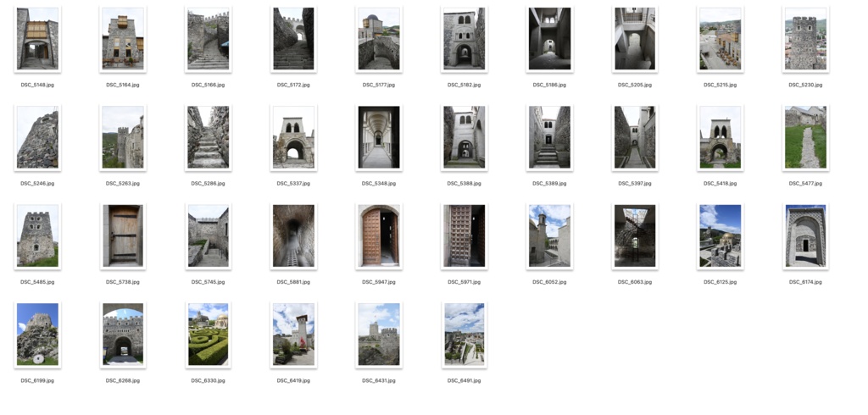The image size is (868, 415).
Task: Select the DSC_5881.jpg tunnel thumbnail
Action: point(293,235)
